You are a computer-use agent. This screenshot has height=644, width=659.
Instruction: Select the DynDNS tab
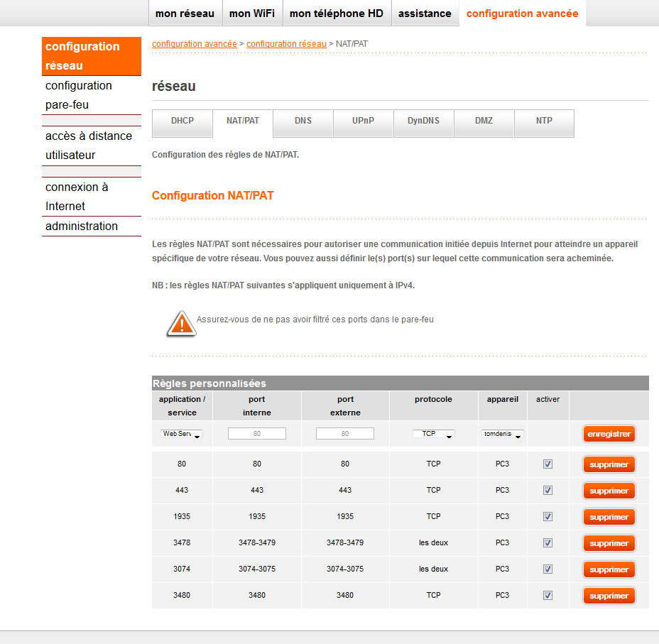click(423, 121)
